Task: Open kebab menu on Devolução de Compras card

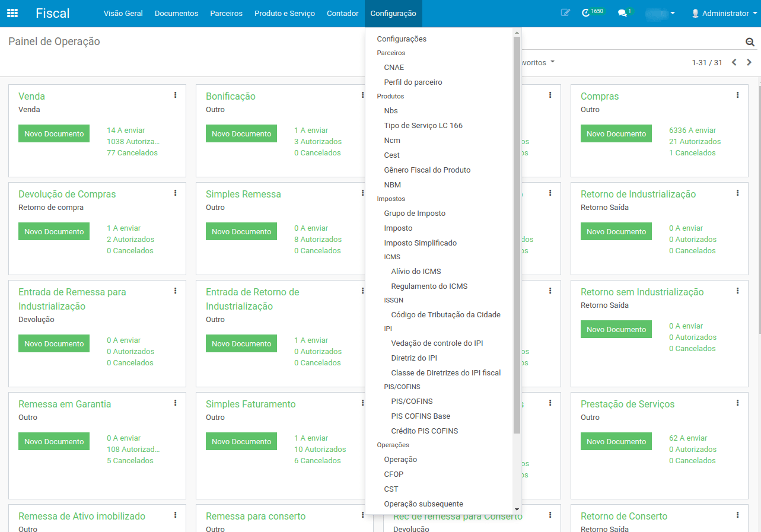Action: click(x=175, y=193)
